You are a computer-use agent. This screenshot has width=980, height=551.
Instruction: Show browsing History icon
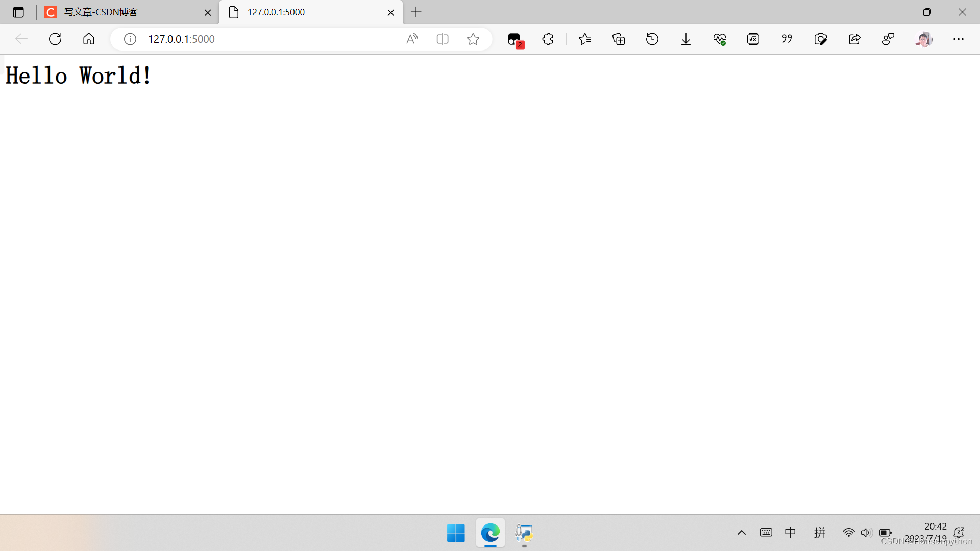[652, 39]
